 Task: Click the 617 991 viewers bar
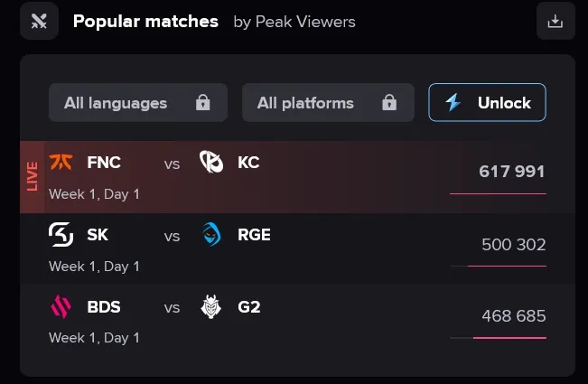[498, 194]
